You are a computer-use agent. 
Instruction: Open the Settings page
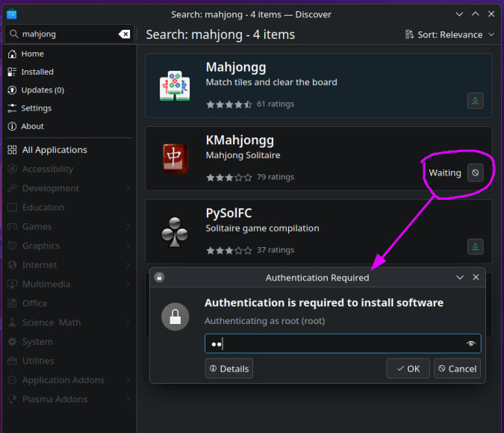(x=69, y=108)
